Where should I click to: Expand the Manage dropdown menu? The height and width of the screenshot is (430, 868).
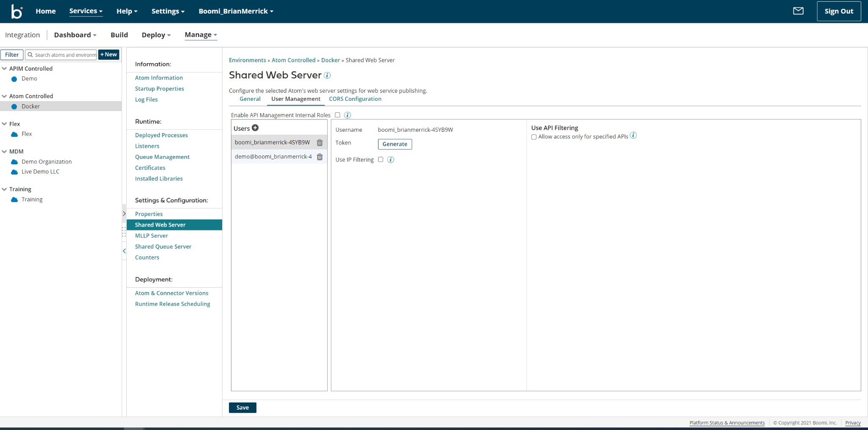(200, 35)
